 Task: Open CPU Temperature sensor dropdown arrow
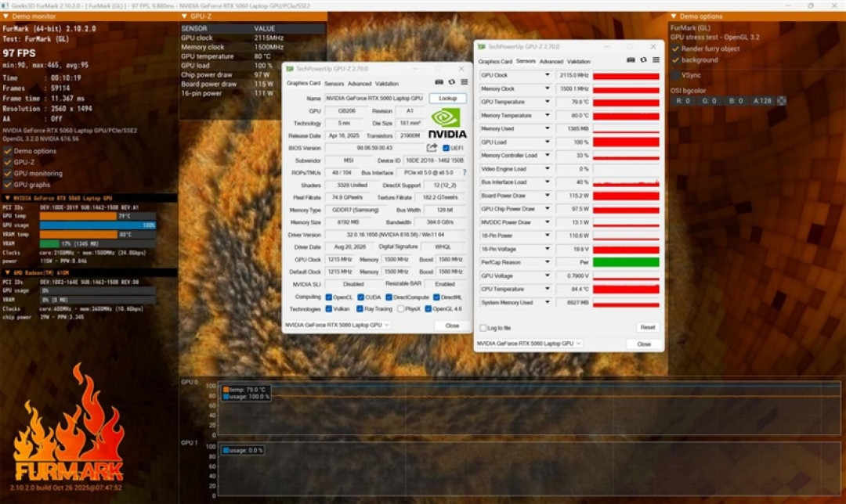click(x=547, y=289)
